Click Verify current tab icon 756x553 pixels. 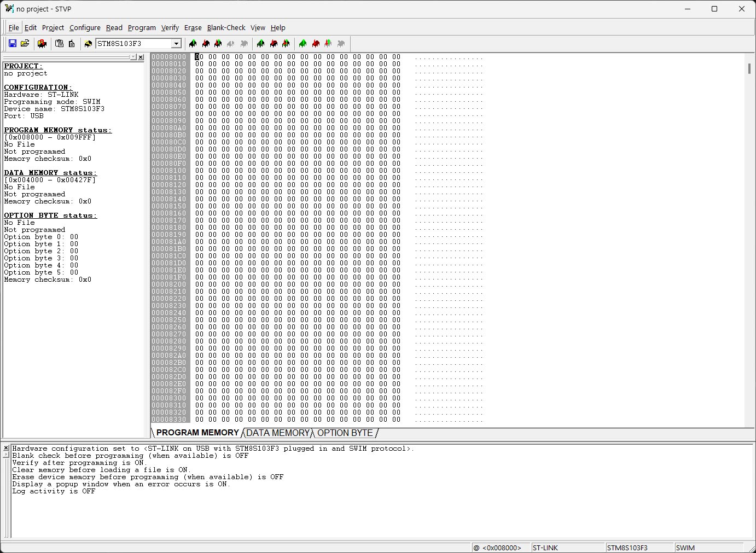(x=218, y=44)
